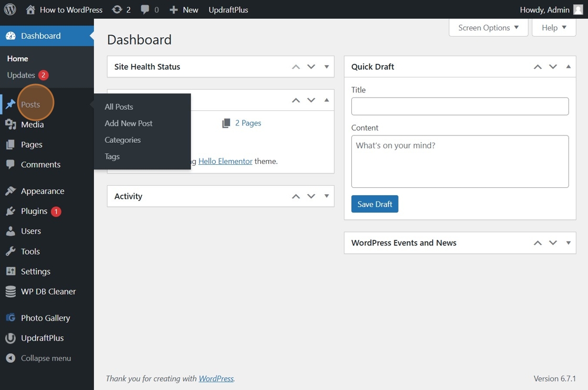Click the Media icon in sidebar
This screenshot has width=588, height=390.
[x=10, y=124]
